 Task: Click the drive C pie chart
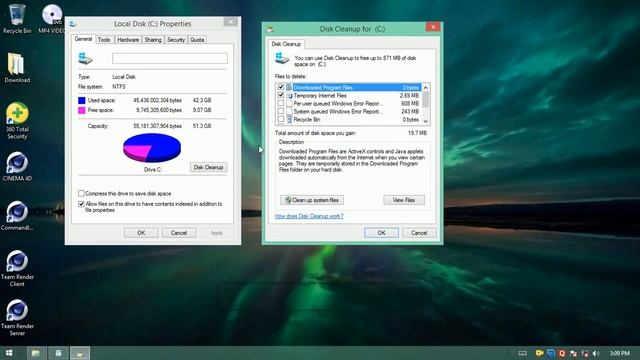(x=152, y=148)
